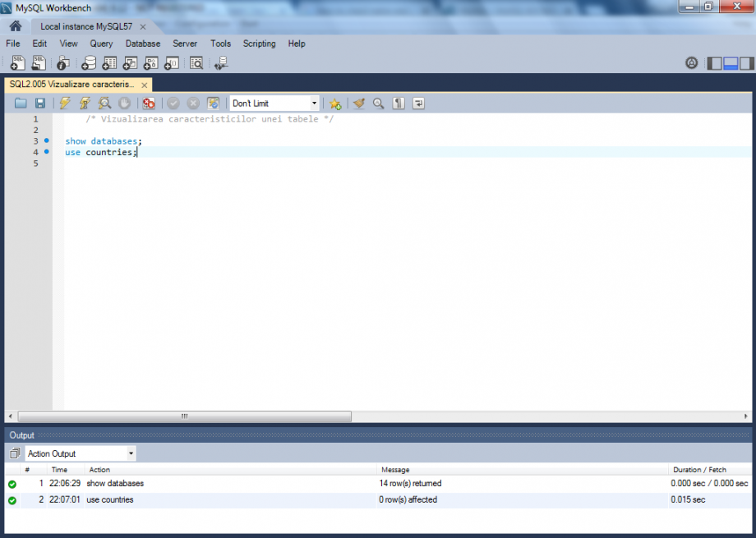Create new schema icon in main toolbar
The width and height of the screenshot is (756, 538).
[x=89, y=62]
